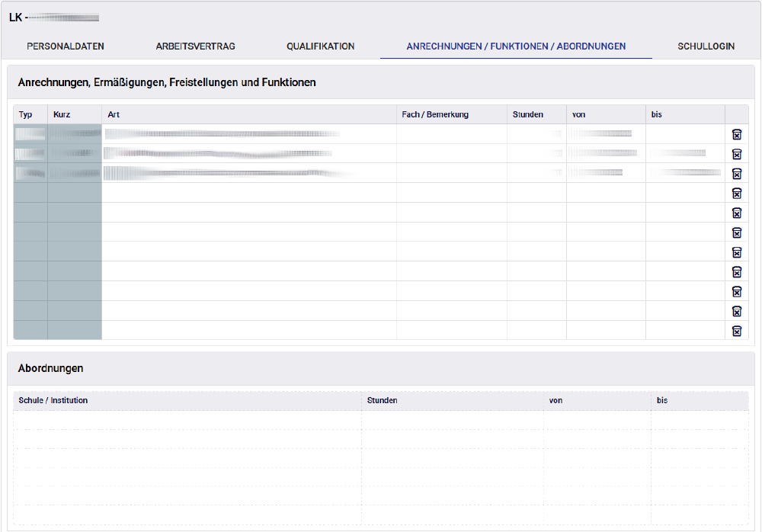The width and height of the screenshot is (762, 532).
Task: Open the Arbeitsvertrag tab
Action: [195, 46]
